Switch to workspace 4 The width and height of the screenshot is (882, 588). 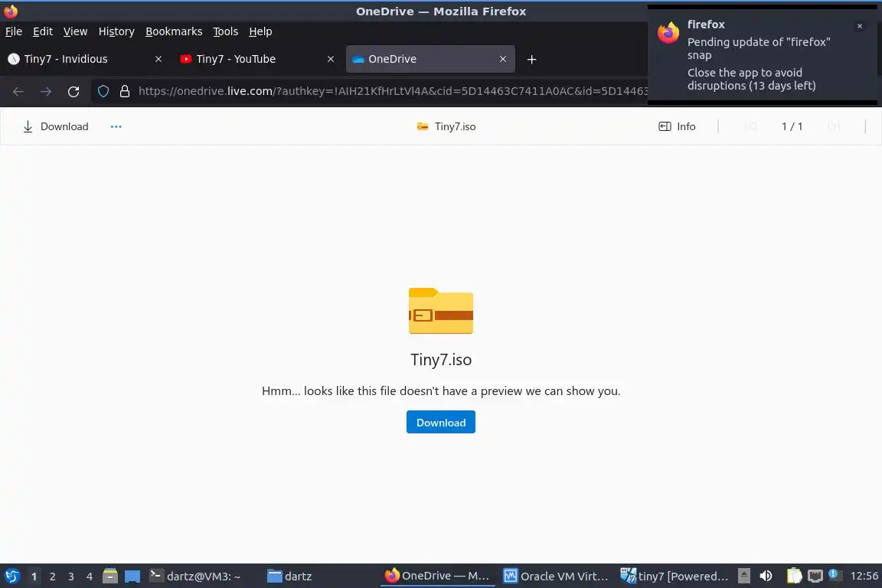(90, 577)
